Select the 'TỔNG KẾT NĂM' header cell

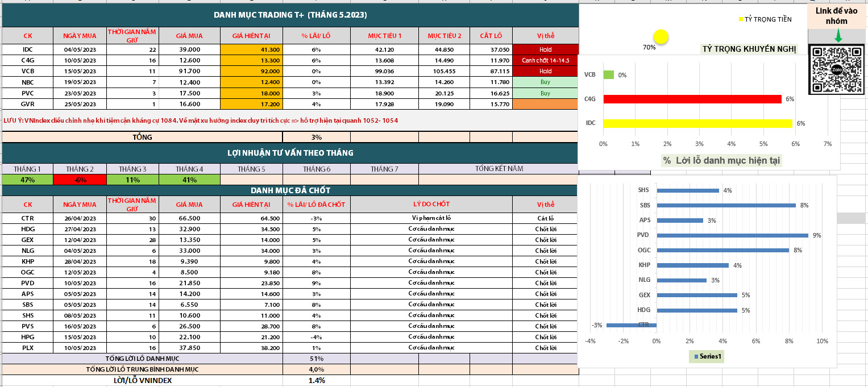click(x=498, y=169)
